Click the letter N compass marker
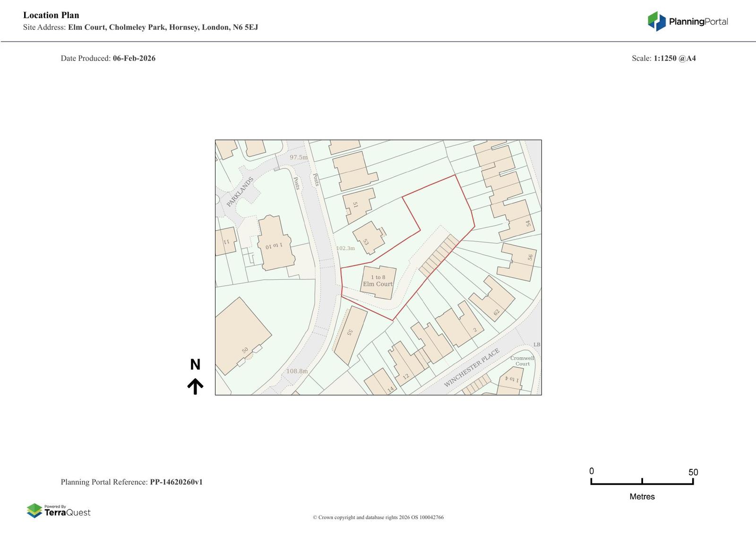The width and height of the screenshot is (756, 535). (x=195, y=364)
